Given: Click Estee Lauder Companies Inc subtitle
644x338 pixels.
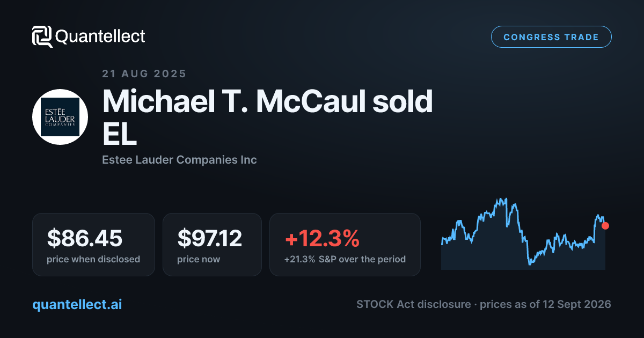Looking at the screenshot, I should (179, 160).
